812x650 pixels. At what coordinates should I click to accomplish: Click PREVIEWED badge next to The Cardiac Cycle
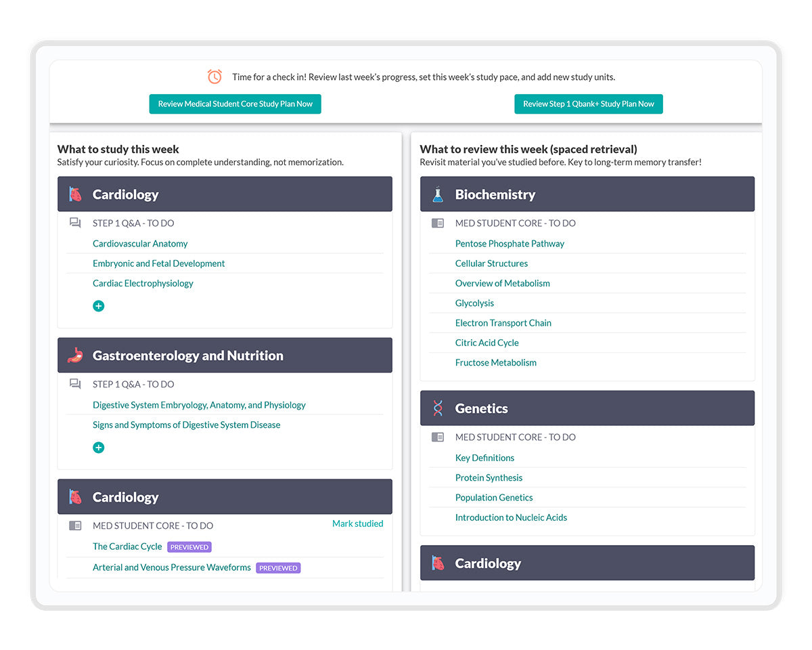[189, 547]
